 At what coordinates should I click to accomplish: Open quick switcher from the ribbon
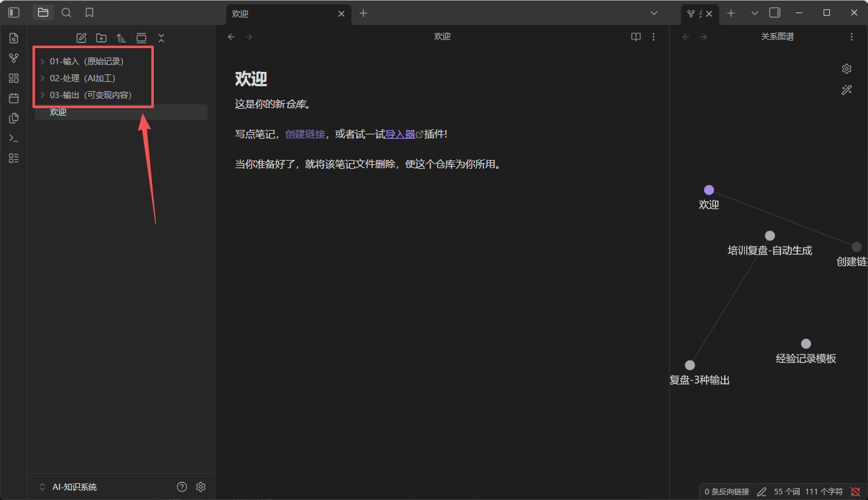coord(14,38)
